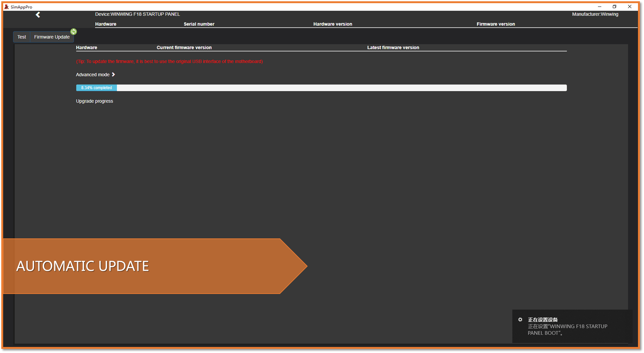Click the Current firmware version column header
Viewport: 644px width, 353px height.
click(x=184, y=48)
